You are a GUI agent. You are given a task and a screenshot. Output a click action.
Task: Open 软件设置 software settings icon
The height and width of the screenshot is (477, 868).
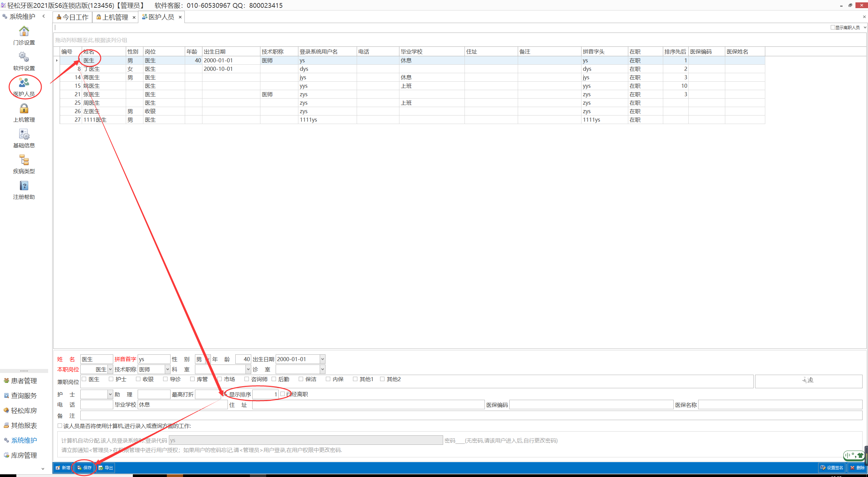point(24,61)
